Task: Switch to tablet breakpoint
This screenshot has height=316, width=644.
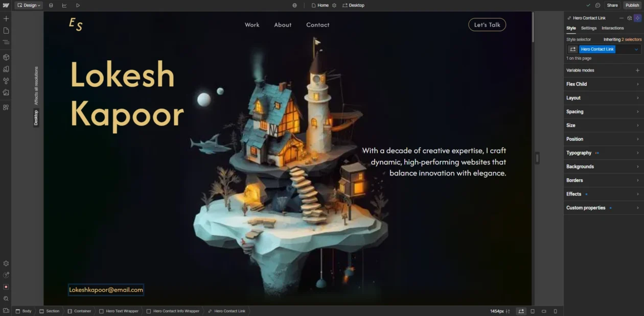Action: [x=533, y=311]
